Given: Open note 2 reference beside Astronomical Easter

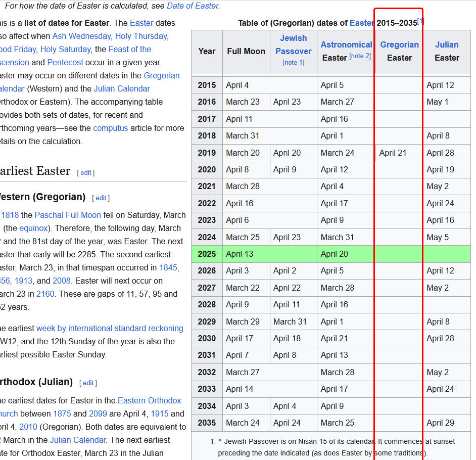Looking at the screenshot, I should (360, 56).
